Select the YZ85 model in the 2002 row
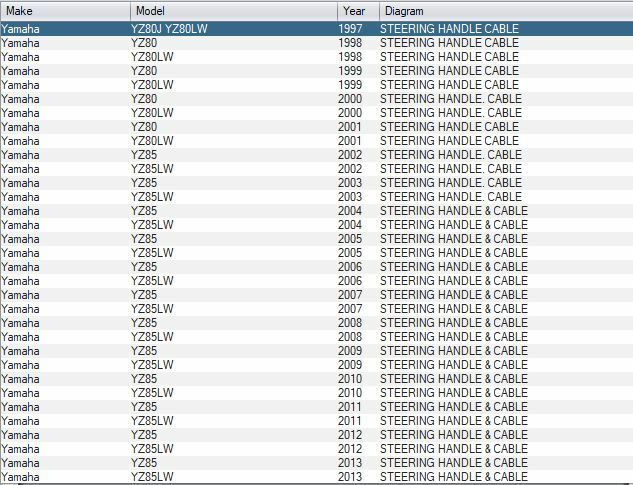633x485 pixels. pos(144,155)
